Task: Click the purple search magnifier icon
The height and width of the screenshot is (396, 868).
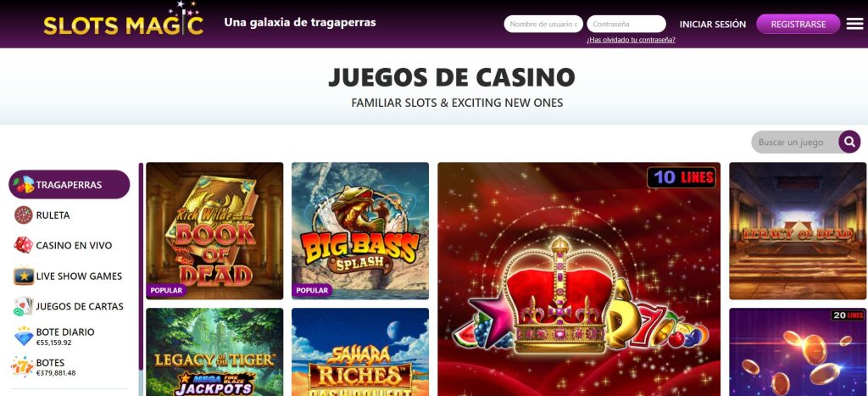Action: coord(849,142)
